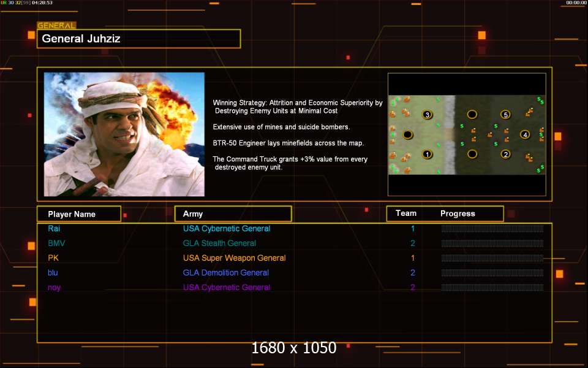The image size is (588, 368).
Task: Click General Juhziz portrait image
Action: pyautogui.click(x=124, y=134)
